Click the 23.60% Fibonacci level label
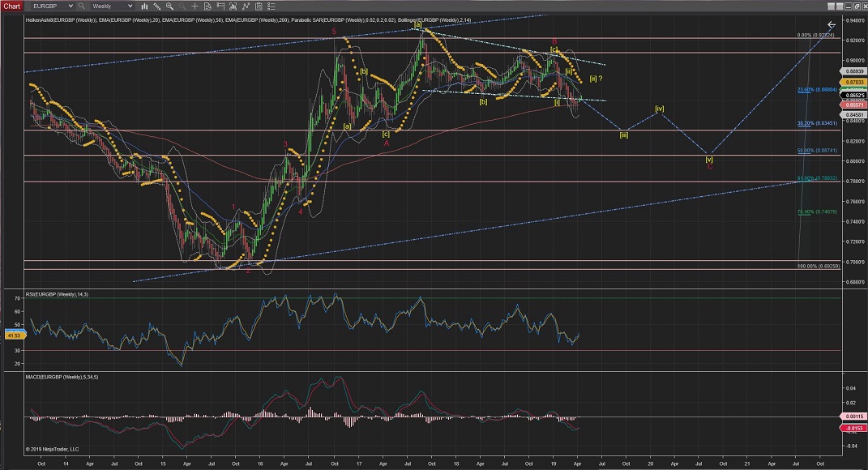This screenshot has height=470, width=868. (816, 90)
